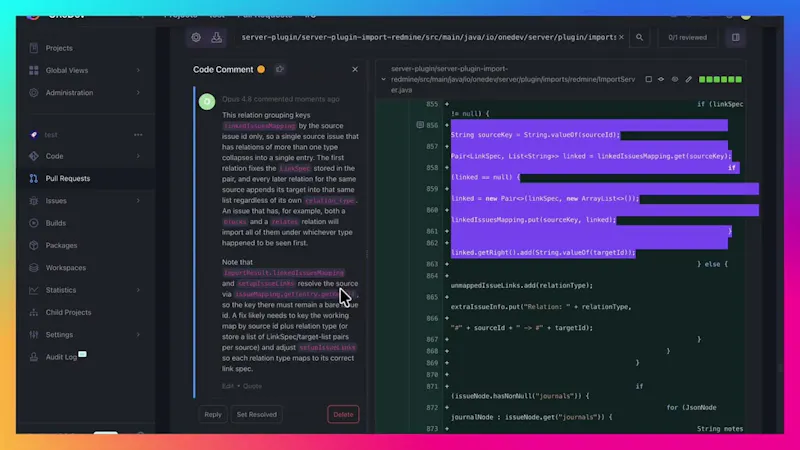Click the Builds play icon
Screen dimensions: 800x450
click(34, 223)
